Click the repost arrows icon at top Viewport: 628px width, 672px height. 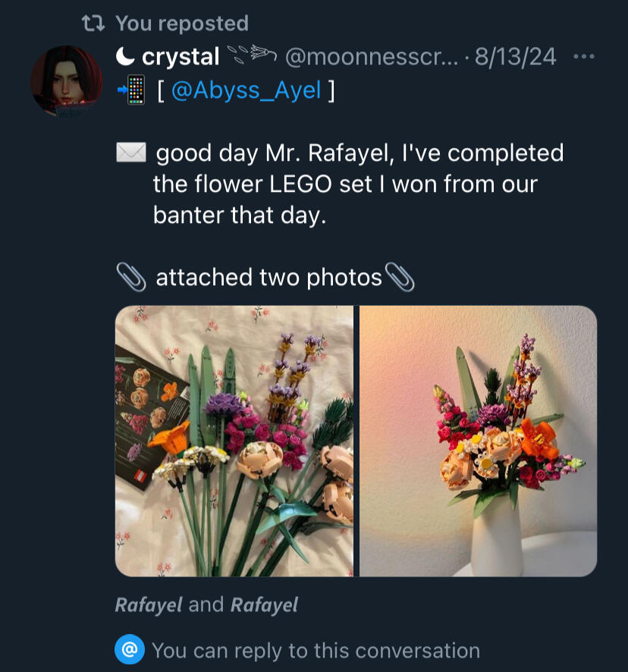(x=93, y=24)
